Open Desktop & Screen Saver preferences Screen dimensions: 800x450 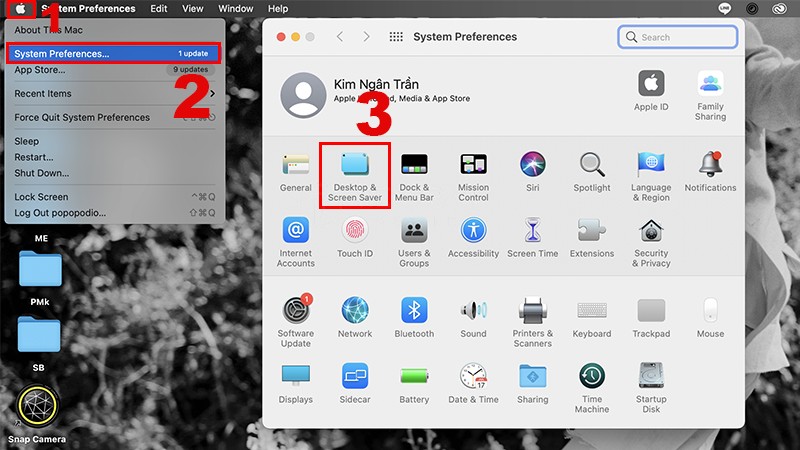point(353,174)
